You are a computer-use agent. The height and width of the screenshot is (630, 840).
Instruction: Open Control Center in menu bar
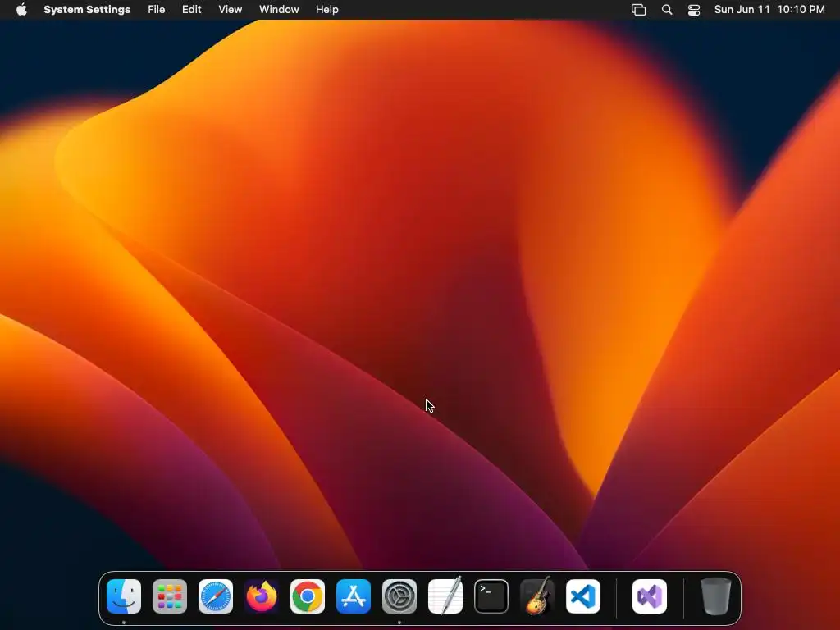(694, 10)
